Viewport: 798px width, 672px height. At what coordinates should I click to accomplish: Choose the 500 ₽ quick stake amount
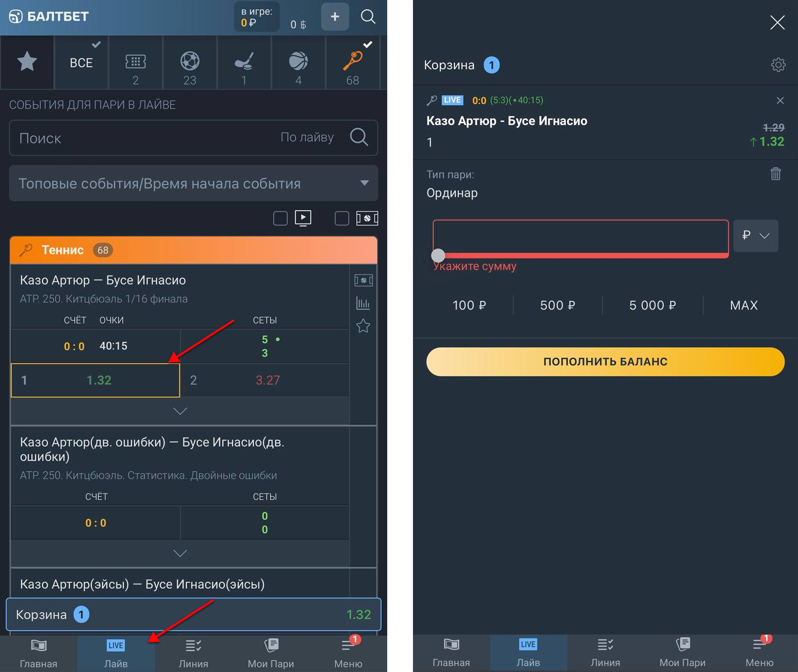click(557, 305)
